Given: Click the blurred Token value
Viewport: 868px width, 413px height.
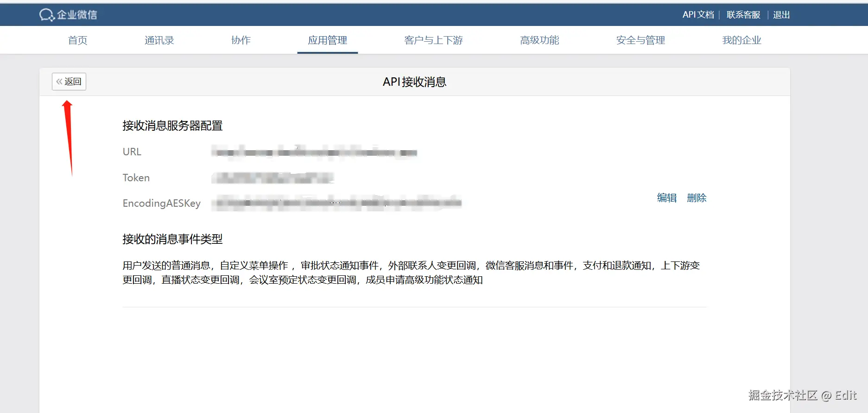Looking at the screenshot, I should tap(272, 178).
